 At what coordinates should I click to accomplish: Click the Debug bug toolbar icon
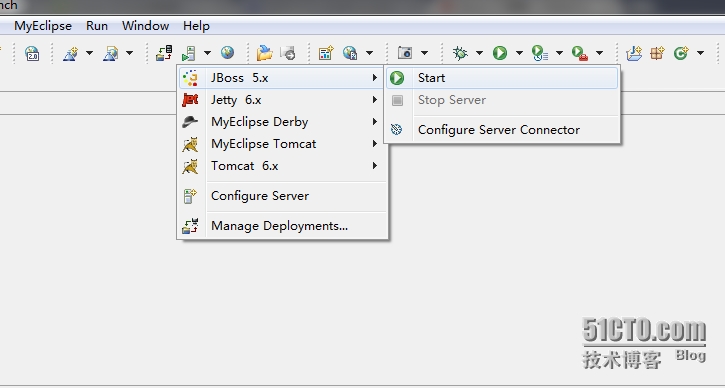460,53
